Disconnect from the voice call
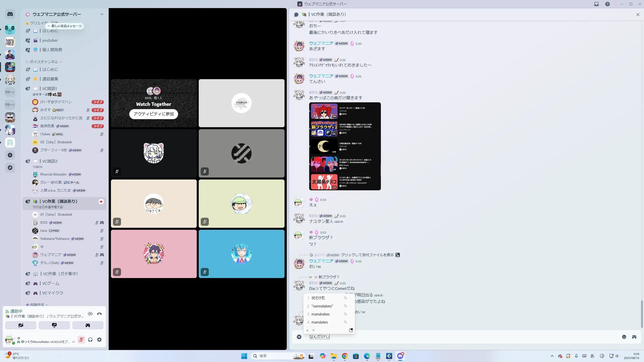Image resolution: width=644 pixels, height=362 pixels. pos(99,314)
